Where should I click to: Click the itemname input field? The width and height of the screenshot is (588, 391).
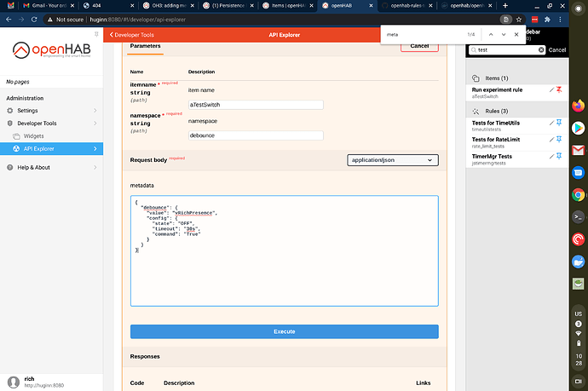(256, 105)
